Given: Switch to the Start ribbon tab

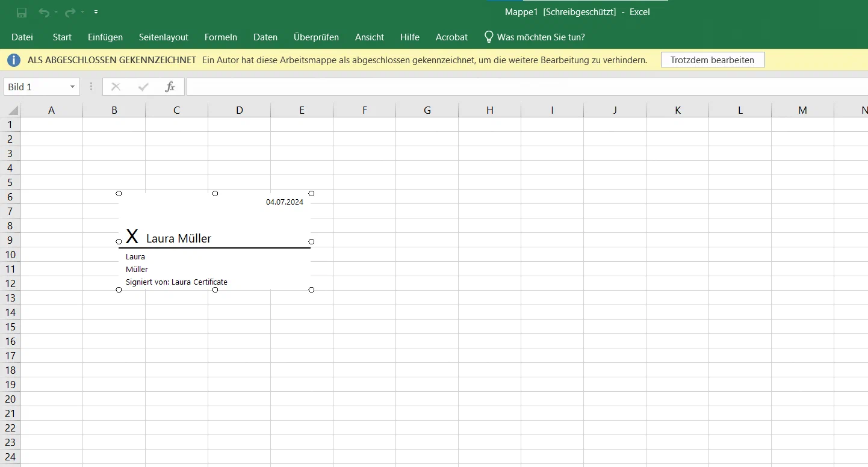Looking at the screenshot, I should point(62,37).
